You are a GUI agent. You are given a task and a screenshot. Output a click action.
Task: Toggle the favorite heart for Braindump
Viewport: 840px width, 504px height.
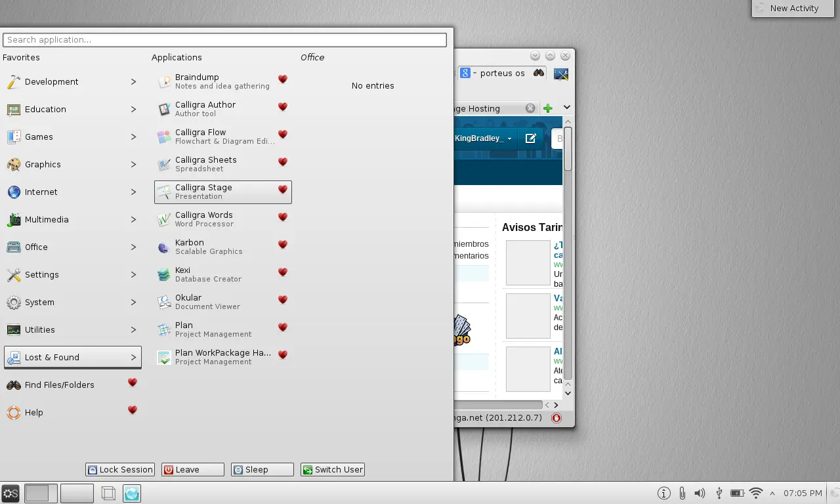tap(283, 79)
